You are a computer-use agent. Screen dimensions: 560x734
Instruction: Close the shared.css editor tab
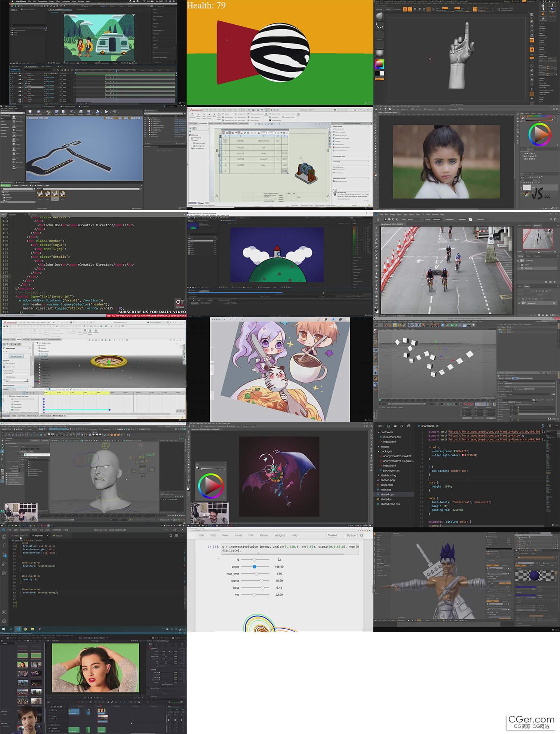pos(437,426)
